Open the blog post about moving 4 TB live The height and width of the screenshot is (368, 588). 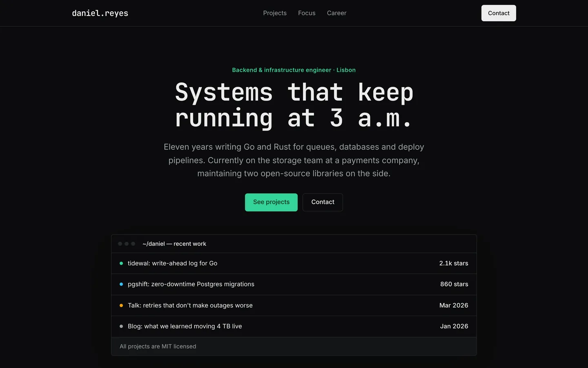(294, 326)
